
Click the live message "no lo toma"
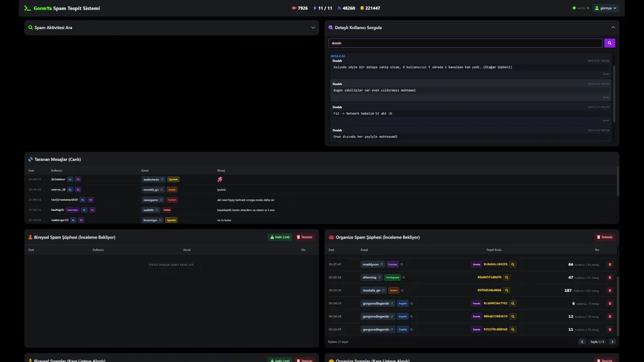pyautogui.click(x=224, y=220)
